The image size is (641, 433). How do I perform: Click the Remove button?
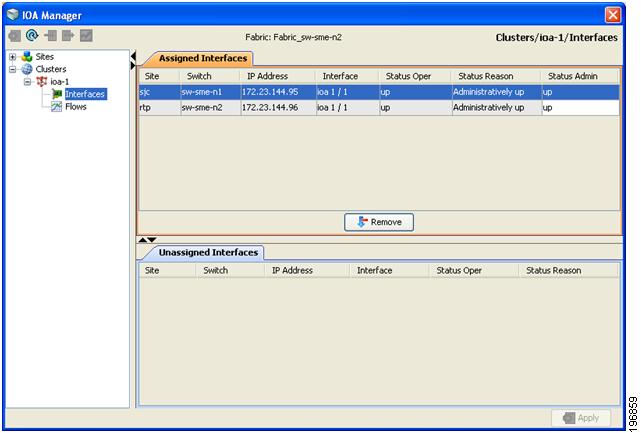pos(379,222)
